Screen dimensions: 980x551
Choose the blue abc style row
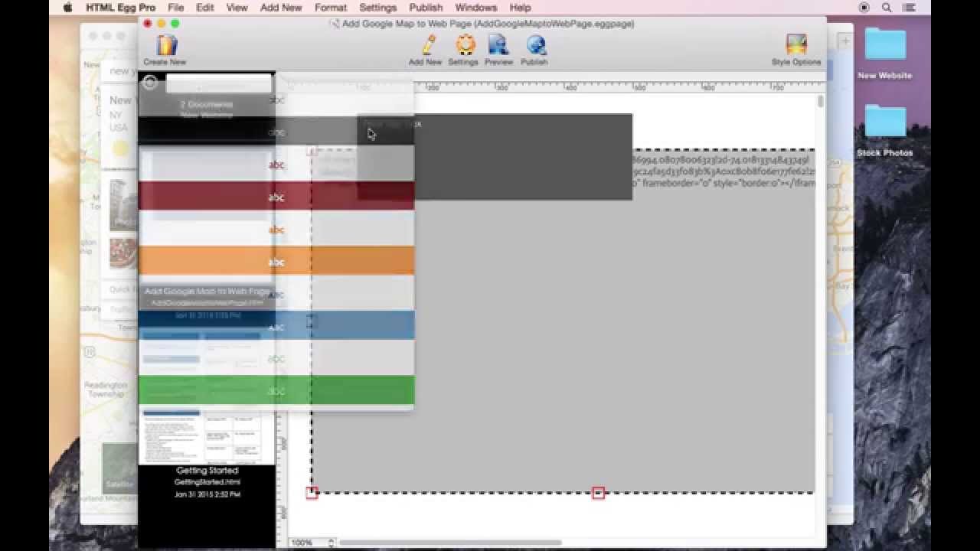276,326
